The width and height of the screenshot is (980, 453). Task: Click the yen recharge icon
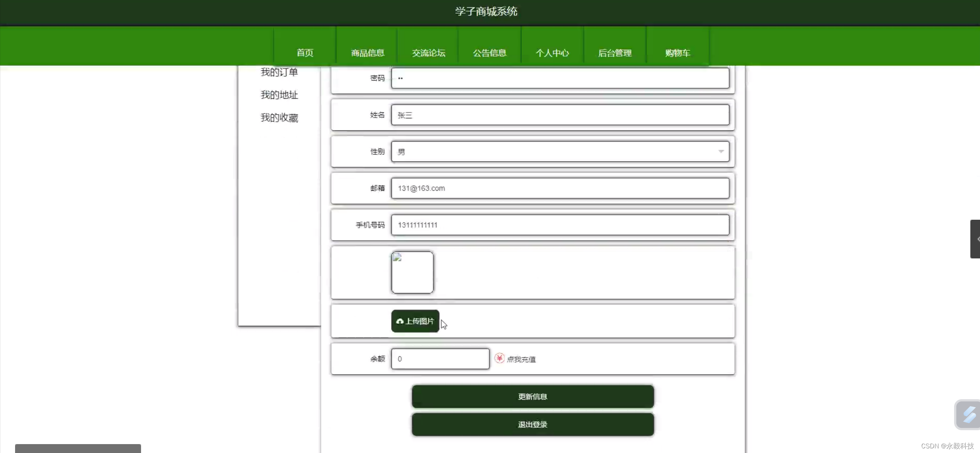click(499, 358)
